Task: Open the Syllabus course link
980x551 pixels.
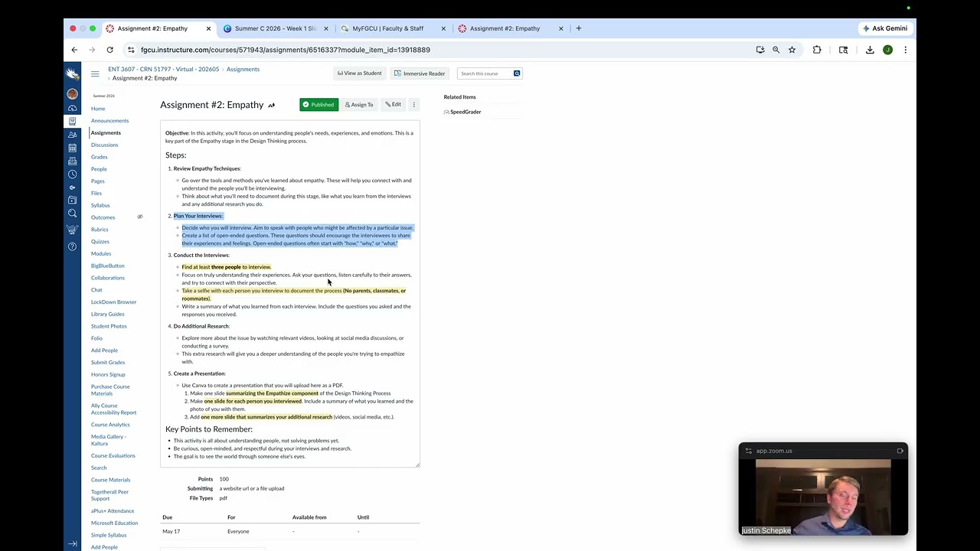Action: click(x=100, y=205)
